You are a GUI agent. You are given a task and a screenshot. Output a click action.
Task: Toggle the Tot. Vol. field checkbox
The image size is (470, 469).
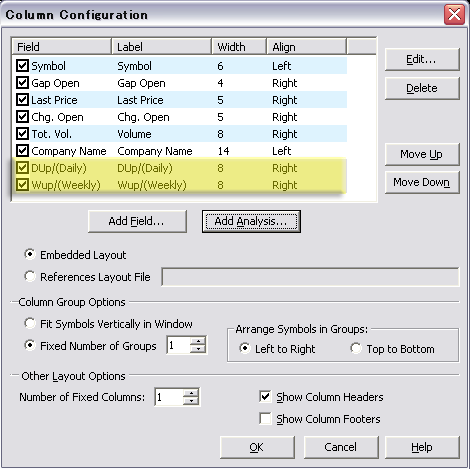point(22,133)
